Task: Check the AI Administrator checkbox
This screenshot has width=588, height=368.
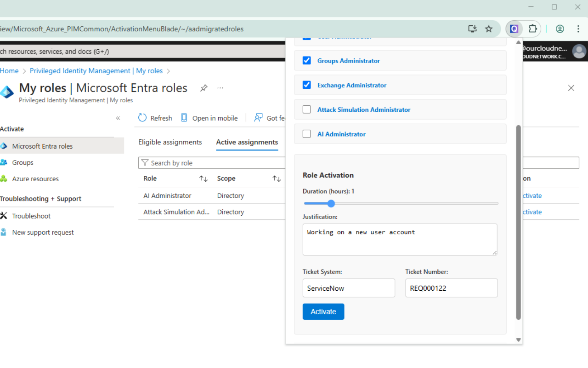Action: 307,134
